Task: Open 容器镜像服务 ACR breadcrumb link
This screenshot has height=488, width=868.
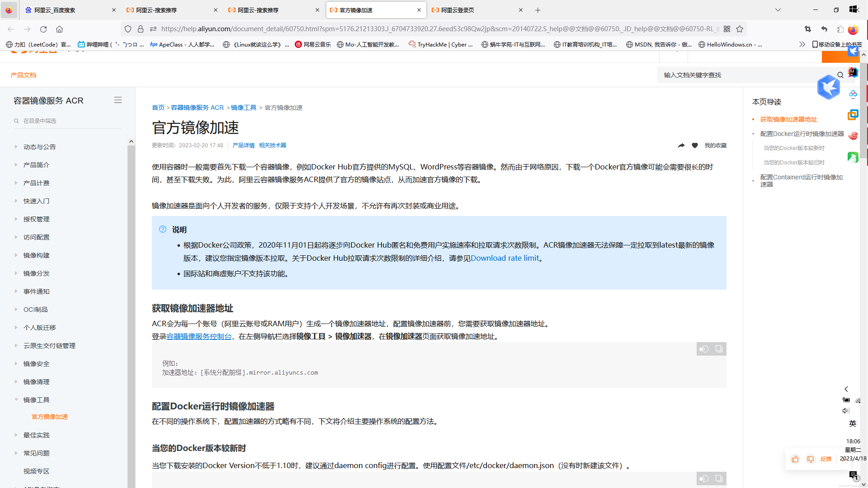Action: coord(197,108)
